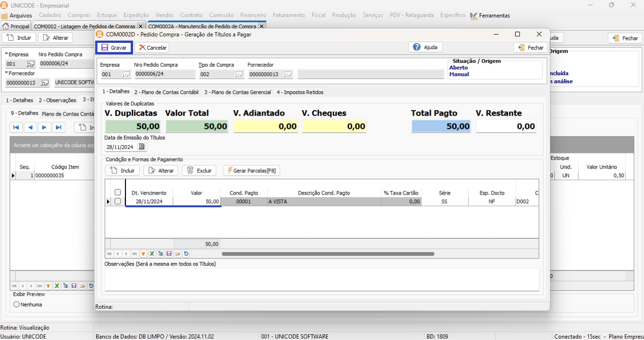Image resolution: width=644 pixels, height=340 pixels.
Task: Click the orange filter icon in payment grid toolbar
Action: point(143,254)
